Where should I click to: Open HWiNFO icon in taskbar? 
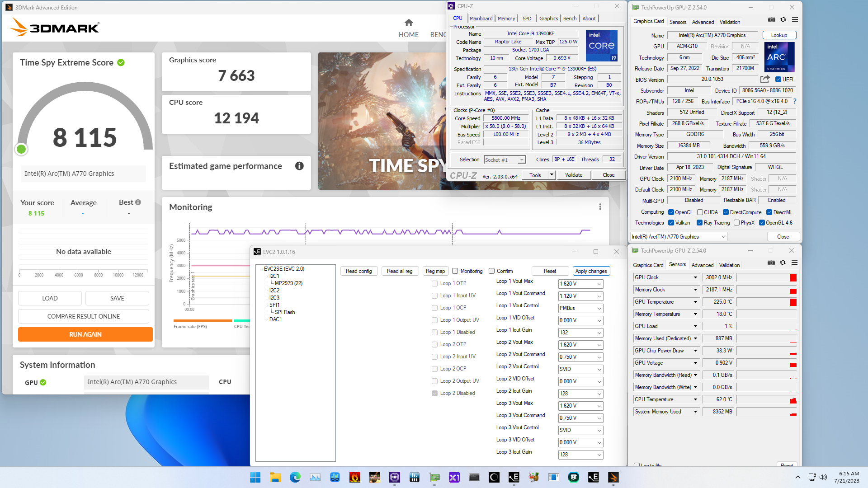tap(415, 477)
